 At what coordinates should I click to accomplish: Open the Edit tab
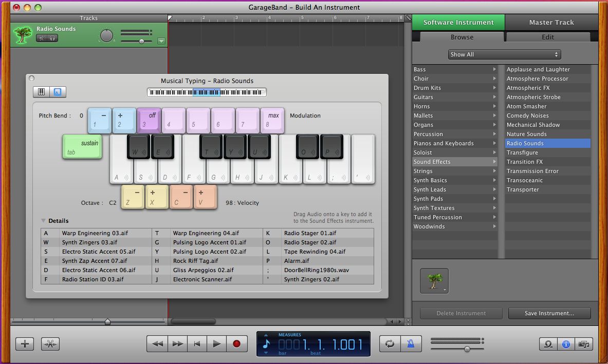548,37
